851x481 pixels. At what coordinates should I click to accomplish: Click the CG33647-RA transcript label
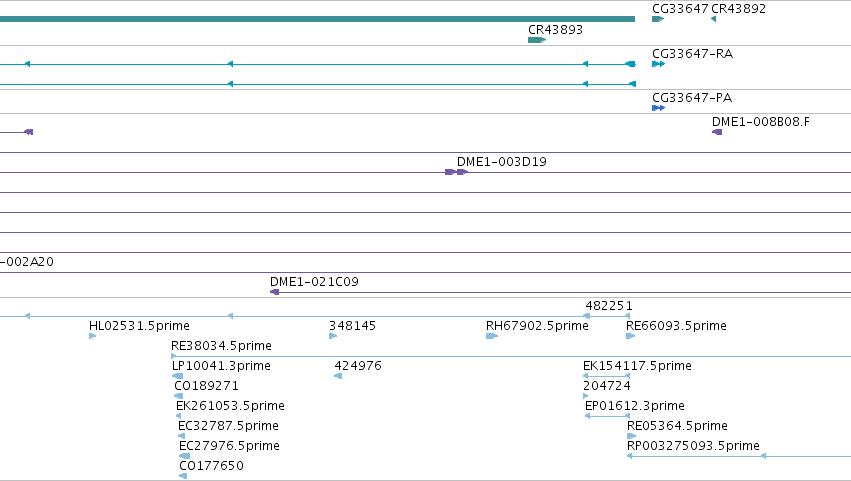click(693, 54)
